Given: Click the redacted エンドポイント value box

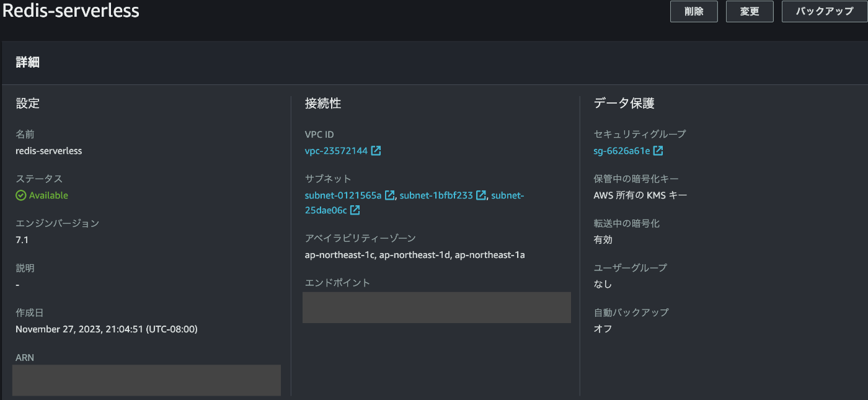Looking at the screenshot, I should point(436,308).
